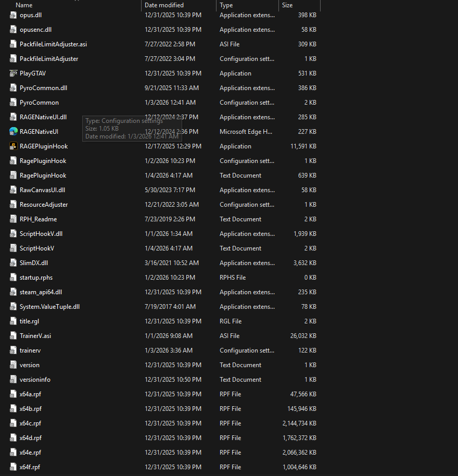Sort by the Type column header
The height and width of the screenshot is (476, 458).
226,5
